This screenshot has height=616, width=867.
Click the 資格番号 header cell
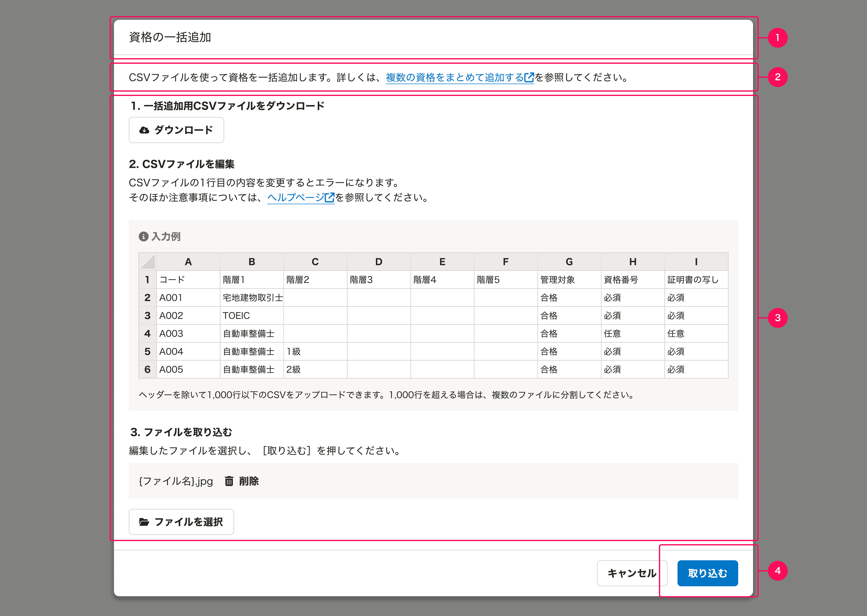(x=633, y=280)
